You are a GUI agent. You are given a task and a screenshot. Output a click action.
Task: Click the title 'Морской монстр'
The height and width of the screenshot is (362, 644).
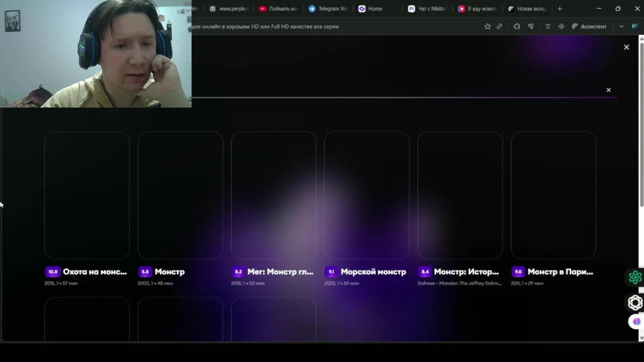[373, 271]
